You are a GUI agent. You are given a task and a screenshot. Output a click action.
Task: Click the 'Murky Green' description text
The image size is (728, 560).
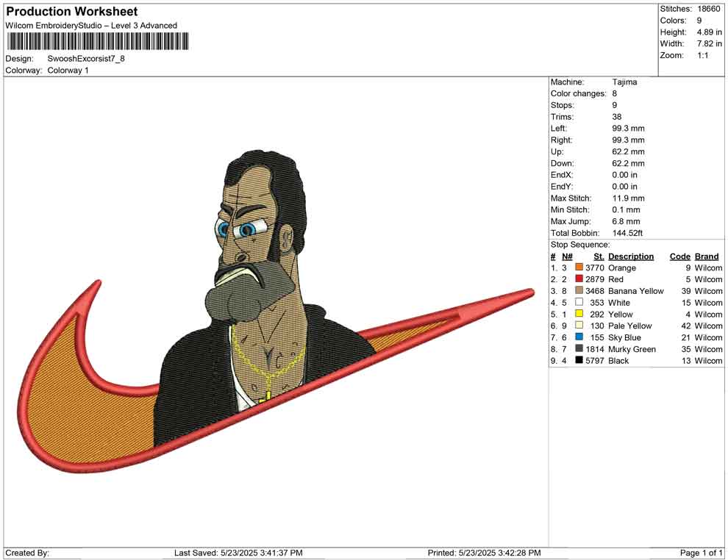coord(632,349)
